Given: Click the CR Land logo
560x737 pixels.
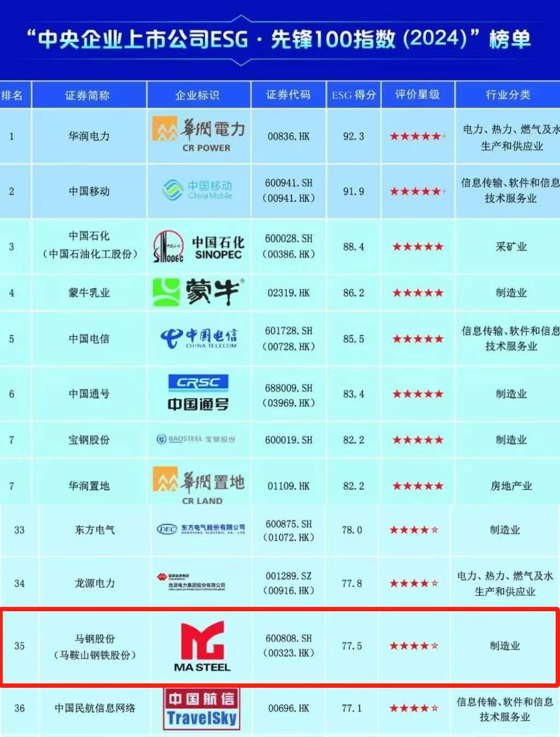Looking at the screenshot, I should [x=199, y=485].
